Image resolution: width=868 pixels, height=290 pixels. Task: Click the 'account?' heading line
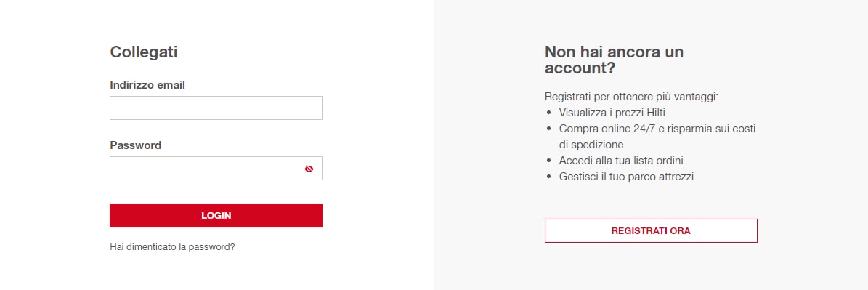pyautogui.click(x=580, y=68)
